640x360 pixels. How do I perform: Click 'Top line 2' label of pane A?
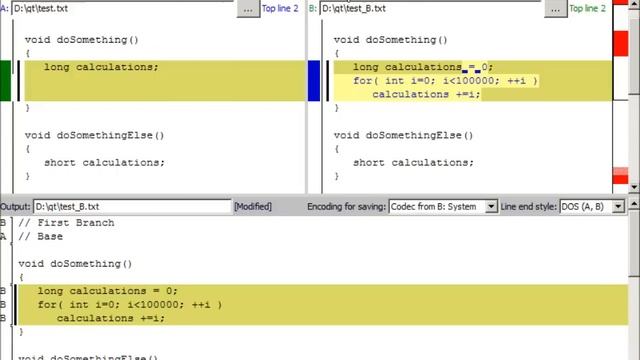point(280,8)
